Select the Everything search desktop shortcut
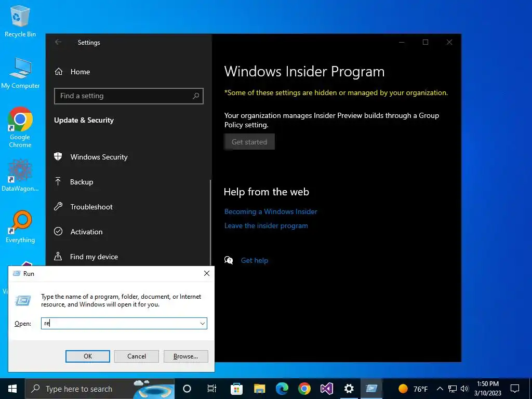532x399 pixels. click(x=20, y=227)
